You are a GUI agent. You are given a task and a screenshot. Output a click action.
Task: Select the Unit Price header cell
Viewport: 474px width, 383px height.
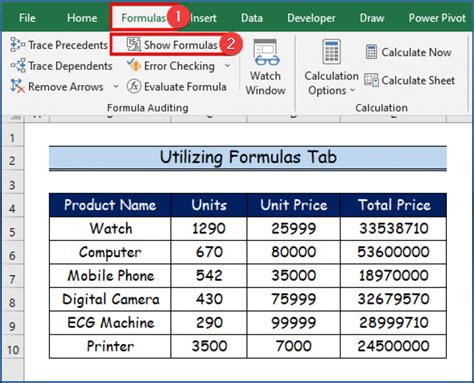click(x=294, y=205)
